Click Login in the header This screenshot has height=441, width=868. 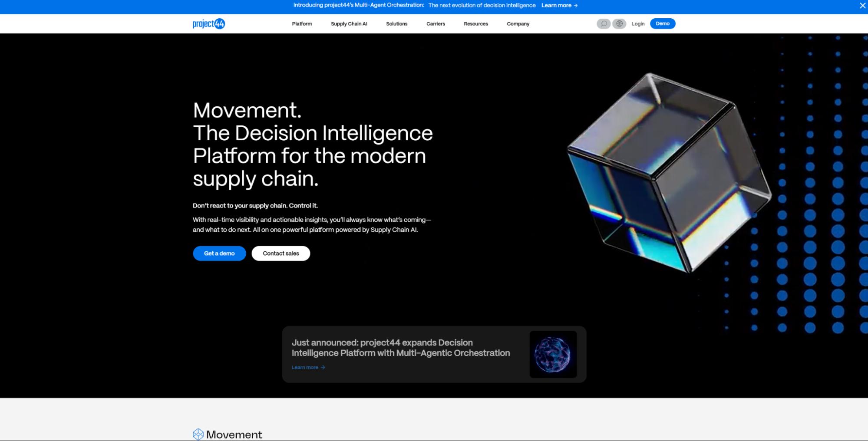pyautogui.click(x=638, y=23)
